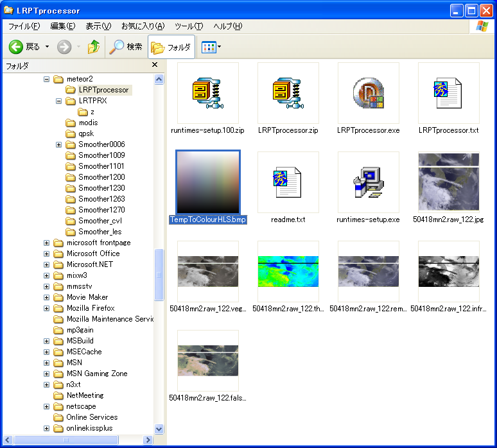This screenshot has width=497, height=448.
Task: Select the NetMeeting folder
Action: point(85,396)
